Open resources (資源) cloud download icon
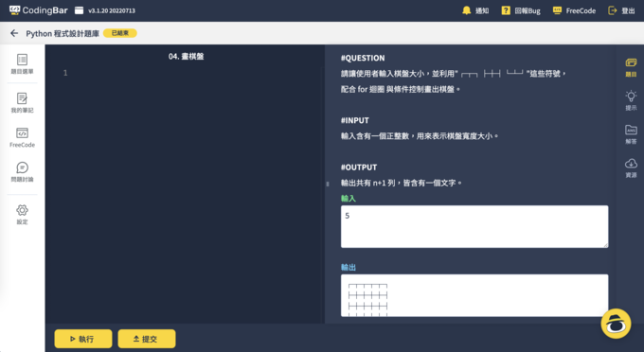This screenshot has height=352, width=644. point(631,168)
